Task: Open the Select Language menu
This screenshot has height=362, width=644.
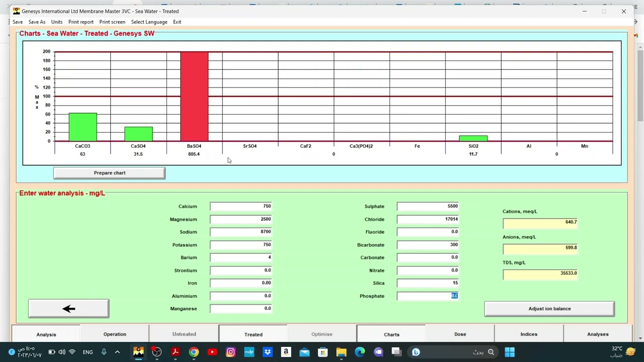Action: pyautogui.click(x=149, y=22)
